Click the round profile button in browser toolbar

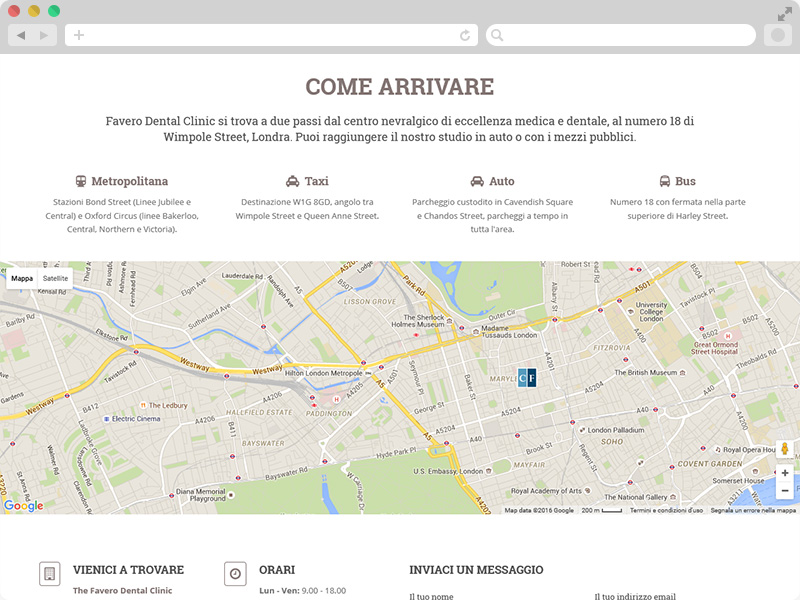click(x=778, y=35)
